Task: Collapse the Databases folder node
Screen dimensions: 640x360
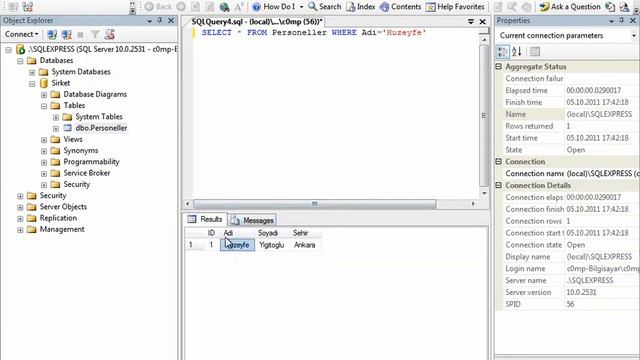Action: (x=20, y=61)
